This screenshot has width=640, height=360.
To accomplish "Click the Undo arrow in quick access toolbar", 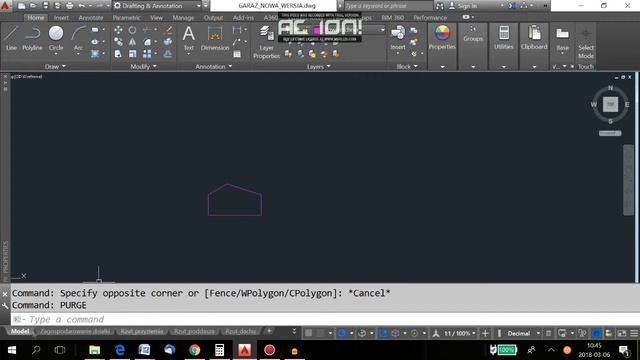I will point(82,6).
